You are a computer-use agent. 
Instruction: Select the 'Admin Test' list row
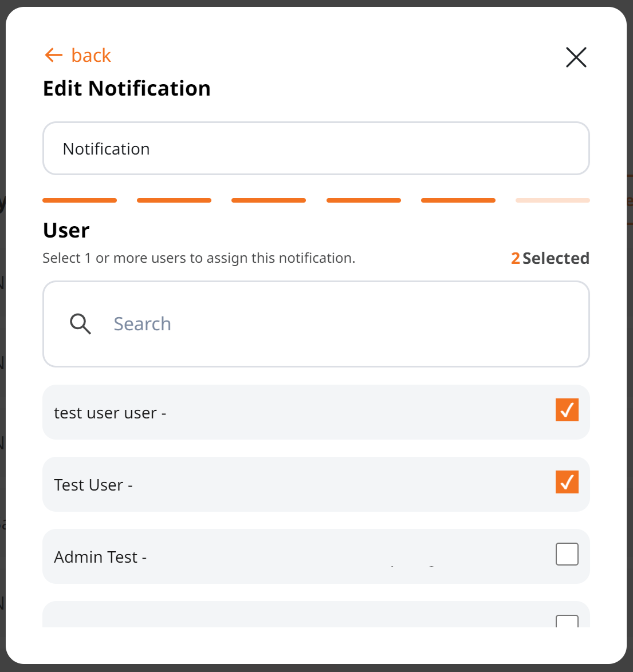point(316,556)
